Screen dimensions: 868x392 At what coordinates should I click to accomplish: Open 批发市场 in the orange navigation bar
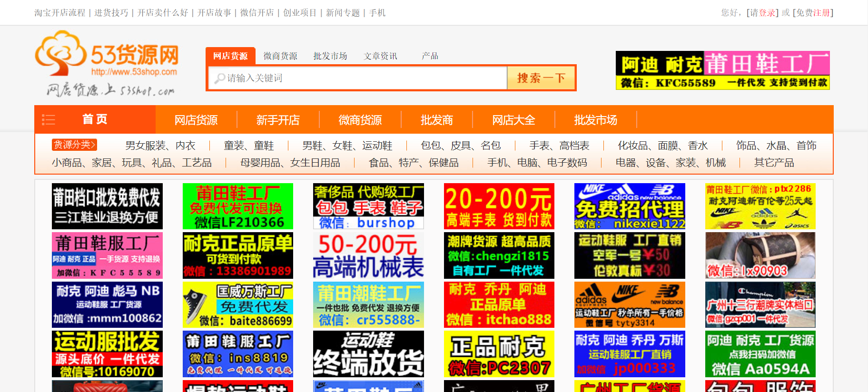point(596,120)
